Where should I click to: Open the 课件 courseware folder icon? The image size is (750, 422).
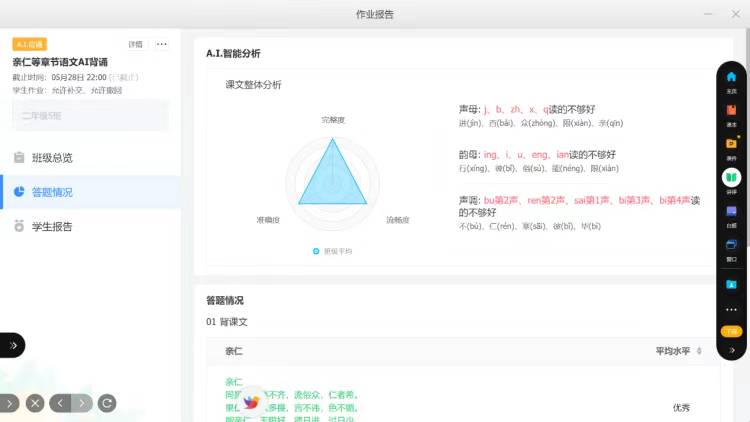point(731,145)
